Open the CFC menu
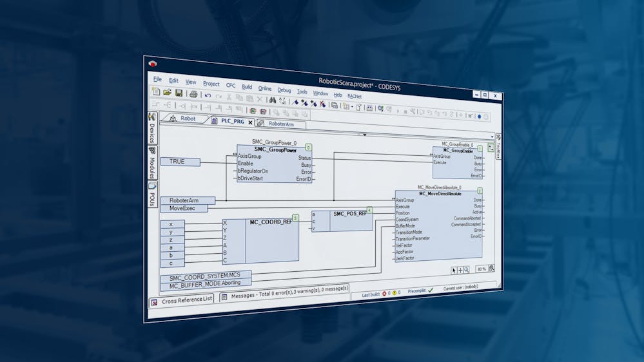Image resolution: width=644 pixels, height=362 pixels. tap(231, 86)
